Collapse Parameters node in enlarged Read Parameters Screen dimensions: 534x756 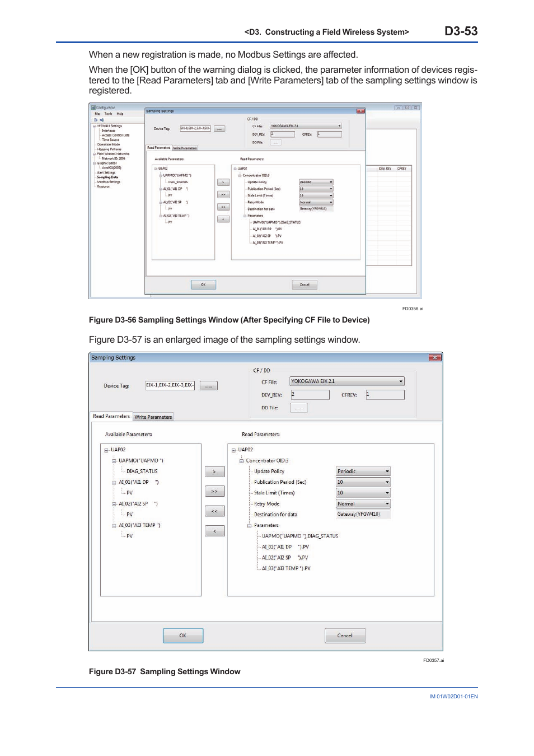(x=250, y=526)
